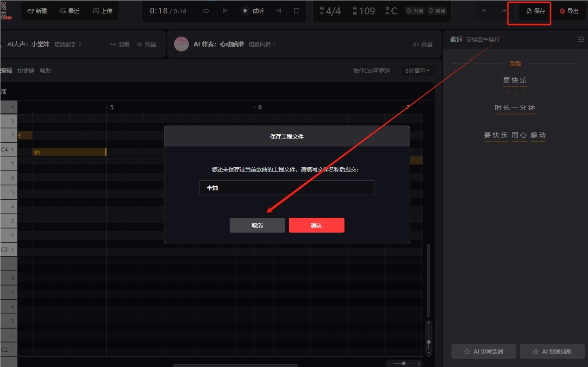Confirm save with red 确认 button
588x367 pixels.
coord(316,225)
